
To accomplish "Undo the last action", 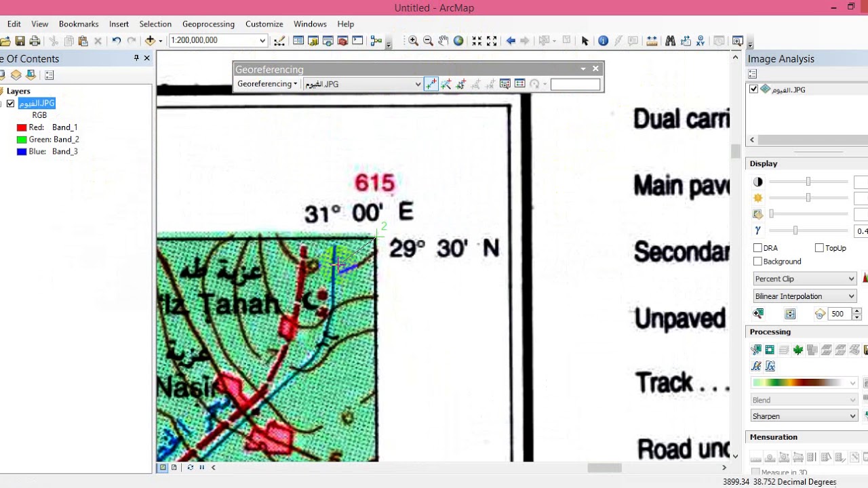I will [x=117, y=41].
